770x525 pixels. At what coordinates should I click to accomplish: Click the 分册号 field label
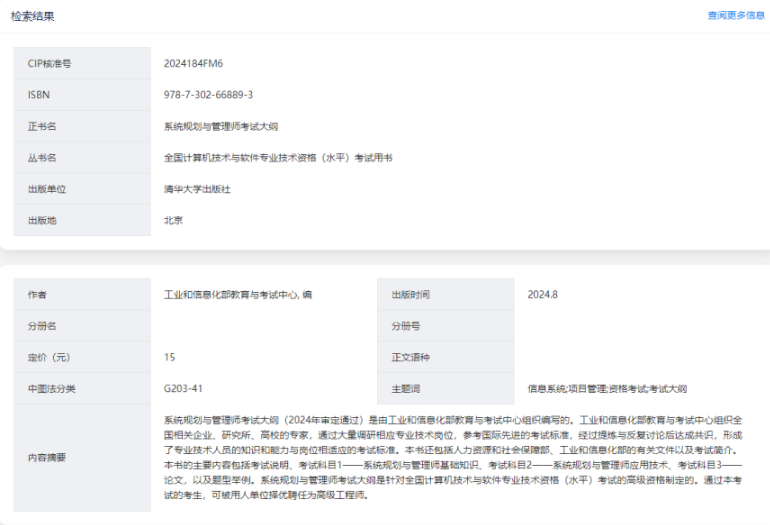click(406, 326)
